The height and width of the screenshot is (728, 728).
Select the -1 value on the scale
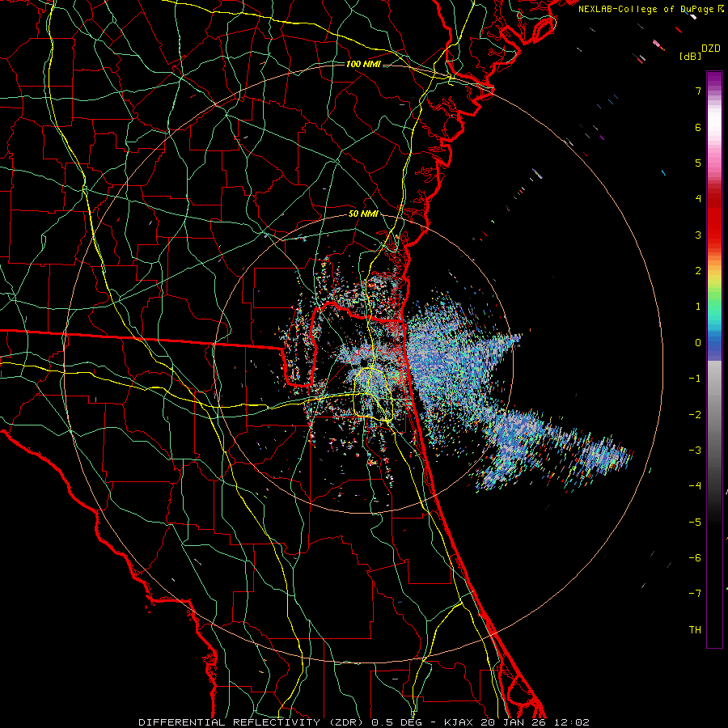pyautogui.click(x=695, y=379)
